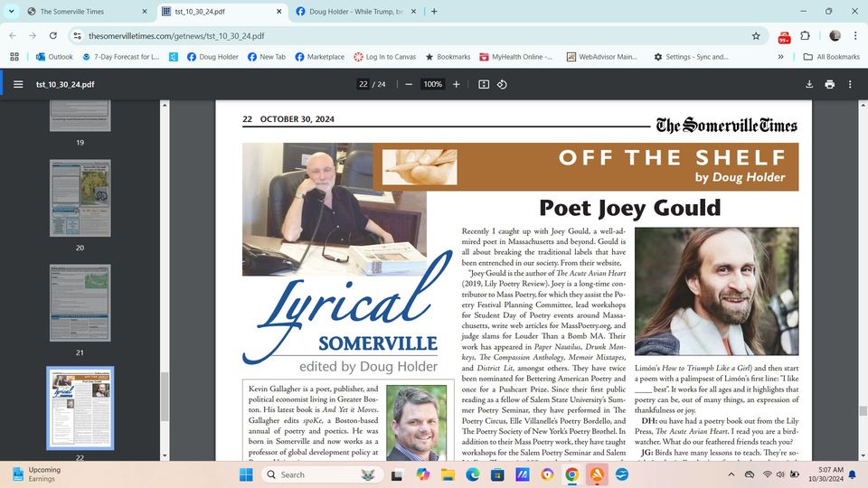Open the Marketplace bookmark
The width and height of the screenshot is (868, 488).
click(319, 56)
